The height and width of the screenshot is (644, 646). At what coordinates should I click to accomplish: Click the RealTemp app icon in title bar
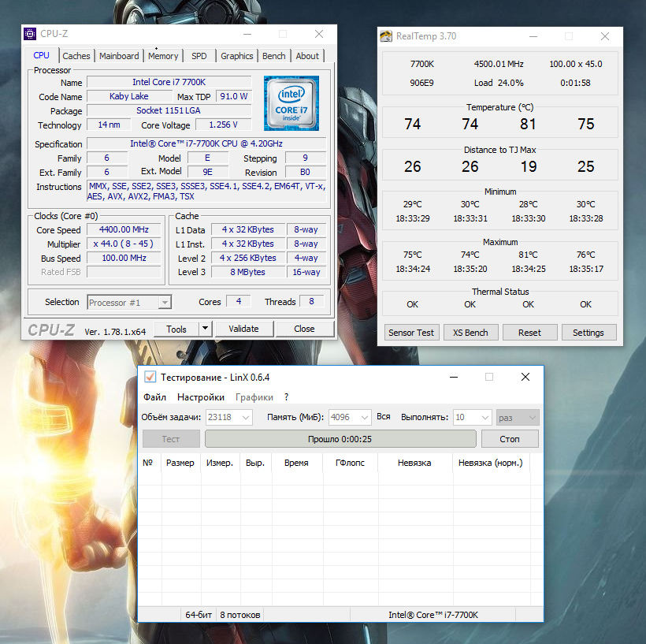tap(386, 36)
